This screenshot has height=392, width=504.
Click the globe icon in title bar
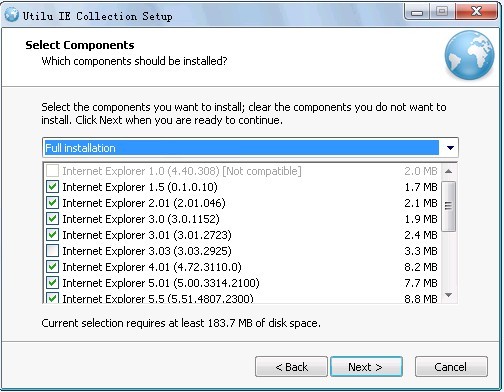(11, 15)
